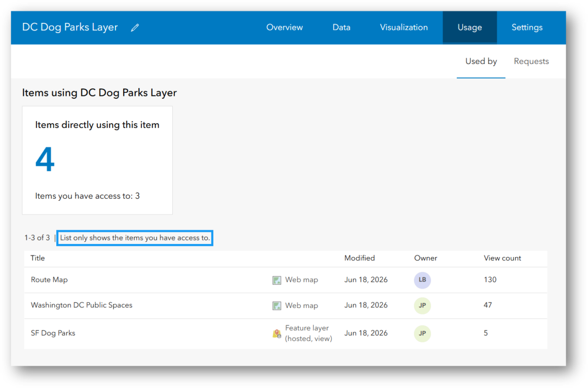Click the Route Map web map icon
The width and height of the screenshot is (588, 388).
tap(277, 280)
